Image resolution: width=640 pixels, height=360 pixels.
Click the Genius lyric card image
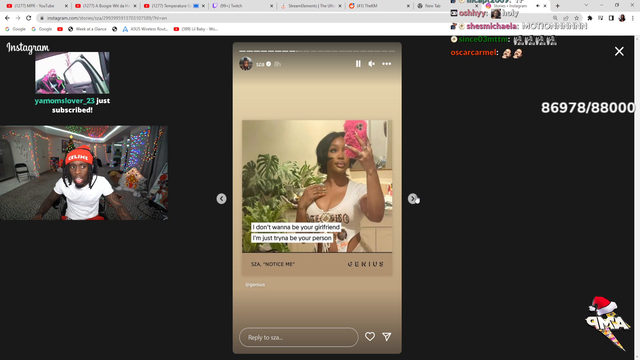317,198
